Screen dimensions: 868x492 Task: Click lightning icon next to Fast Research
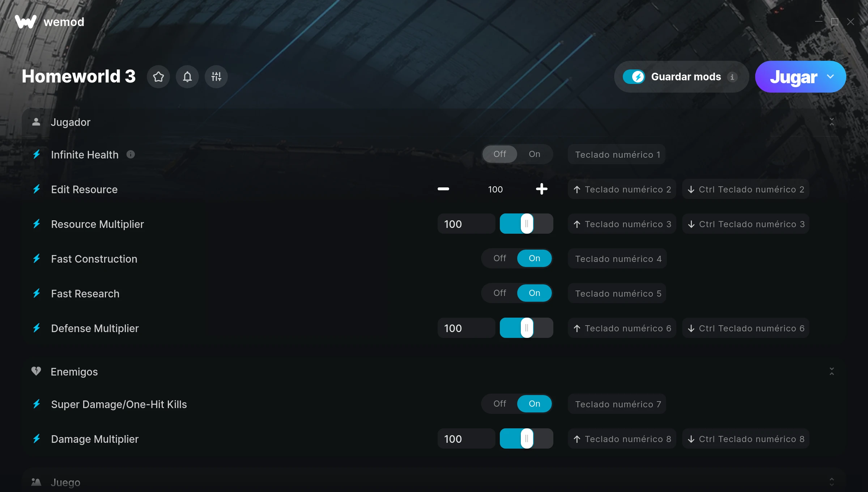37,293
